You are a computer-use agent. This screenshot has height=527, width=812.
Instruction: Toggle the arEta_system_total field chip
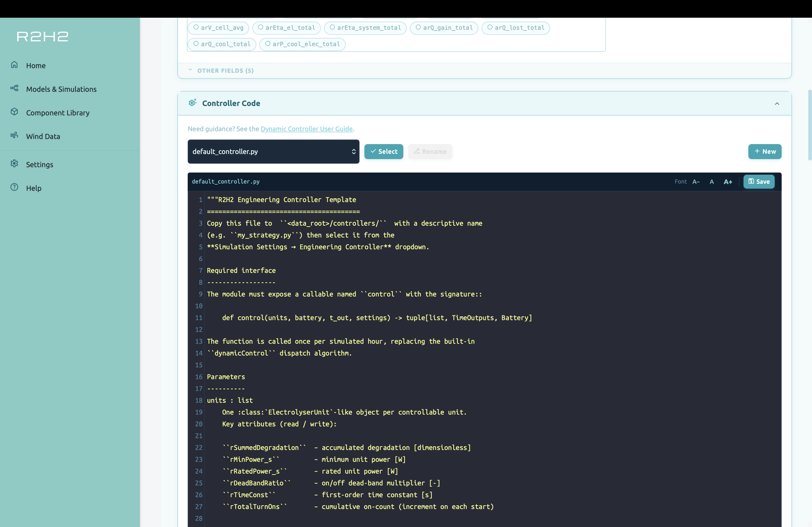(365, 28)
